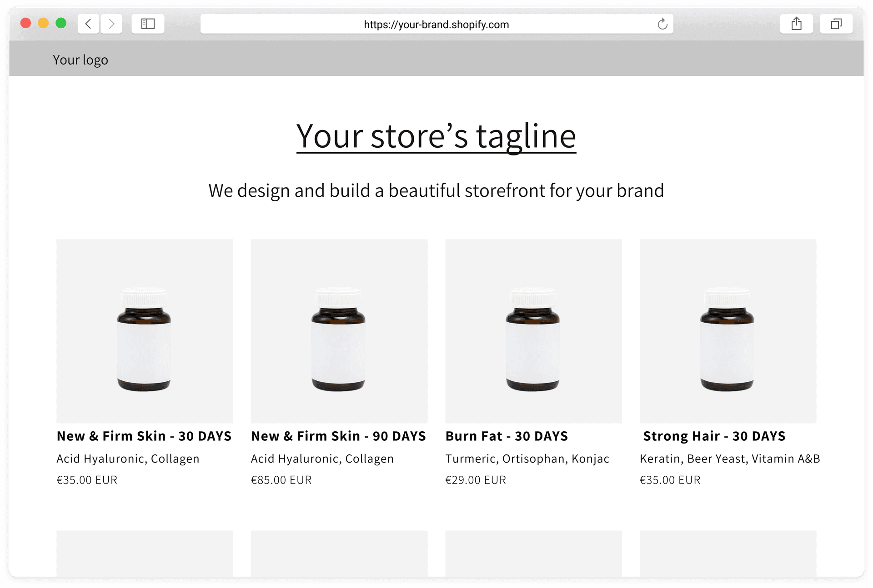873x588 pixels.
Task: Select the Keratin ingredient description text
Action: [729, 458]
